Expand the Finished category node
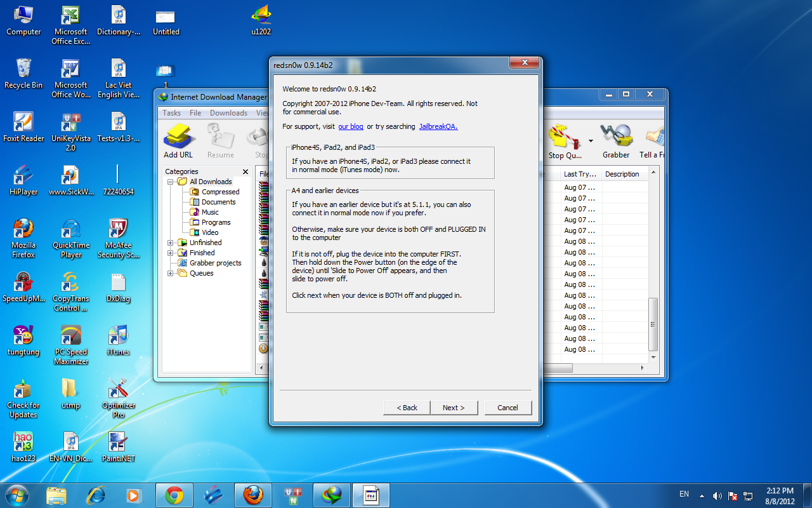This screenshot has width=812, height=508. coord(171,253)
